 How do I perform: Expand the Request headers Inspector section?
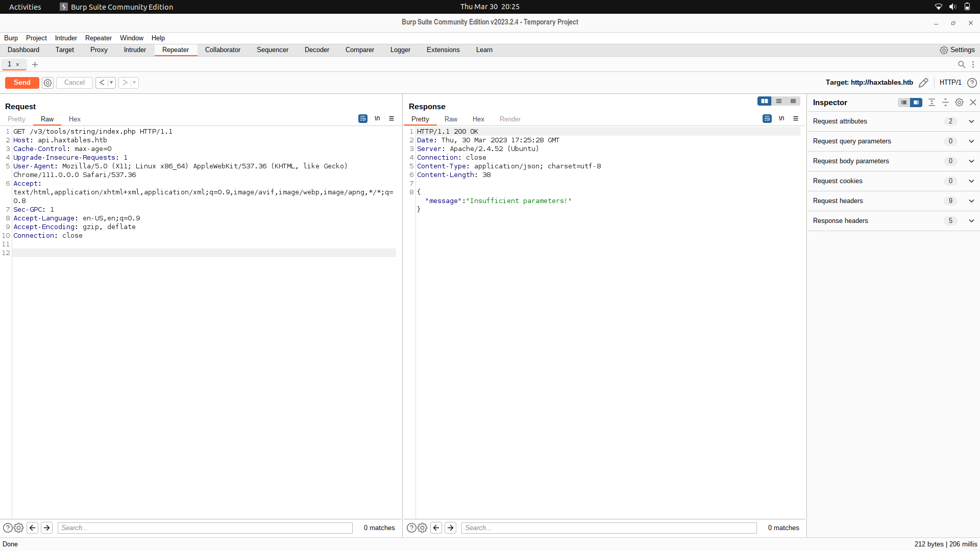coord(971,201)
